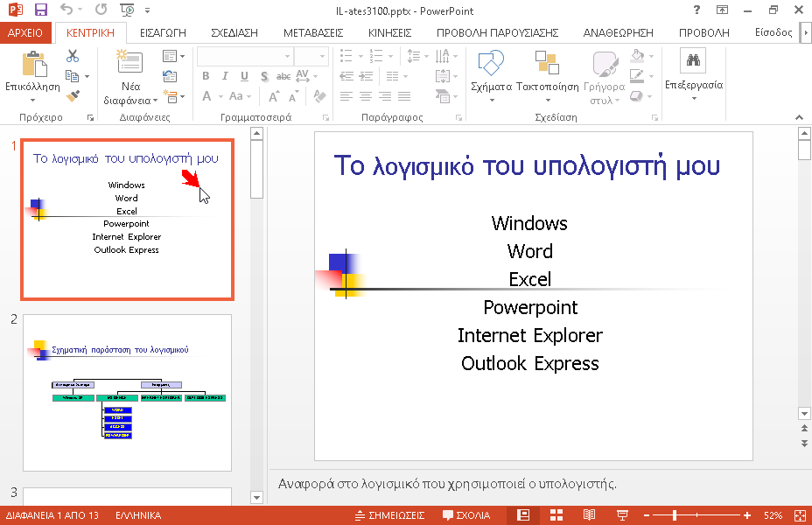Justify the paragraph text
The image size is (812, 525).
[404, 96]
